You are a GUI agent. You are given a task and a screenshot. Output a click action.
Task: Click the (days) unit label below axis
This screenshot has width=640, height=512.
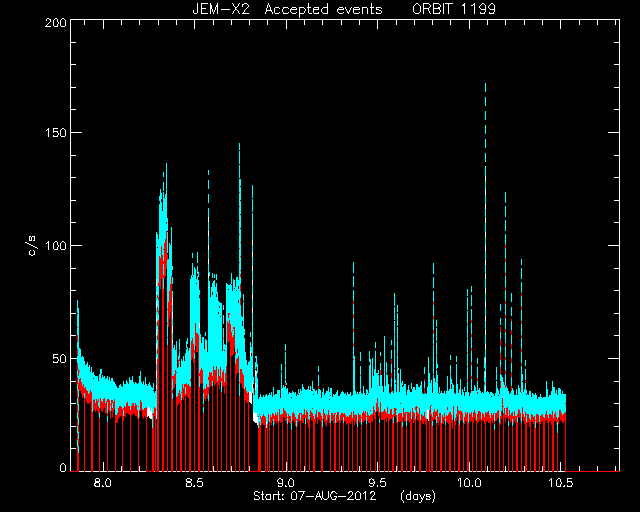[x=418, y=496]
